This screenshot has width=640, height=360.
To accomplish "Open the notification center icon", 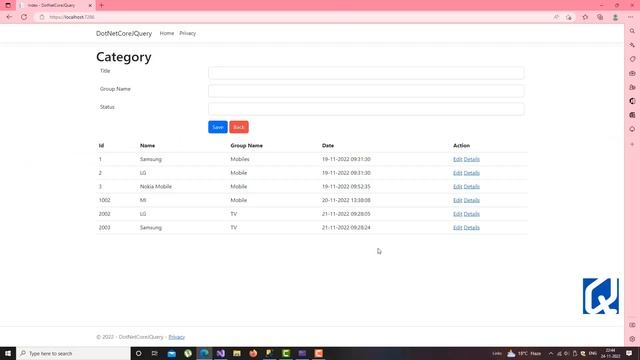I will 629,353.
